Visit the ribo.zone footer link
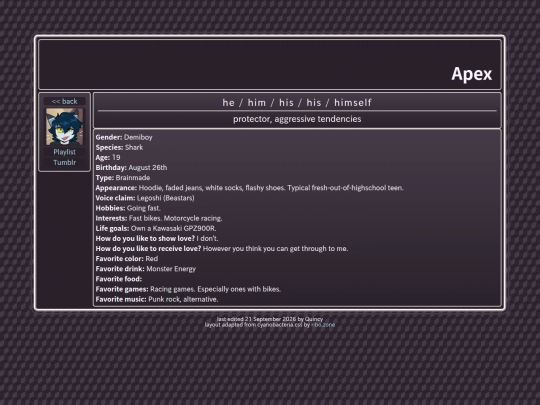540x405 pixels. point(323,325)
